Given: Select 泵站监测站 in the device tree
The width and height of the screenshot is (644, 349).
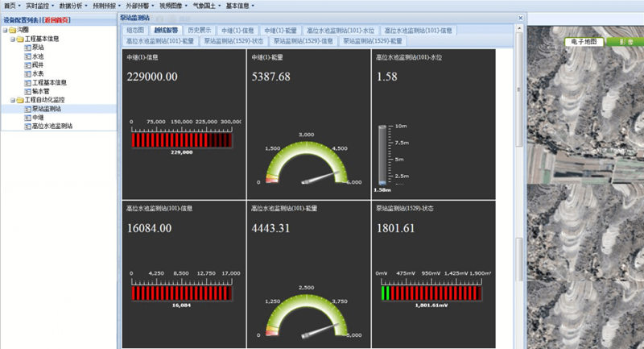Looking at the screenshot, I should pos(47,108).
